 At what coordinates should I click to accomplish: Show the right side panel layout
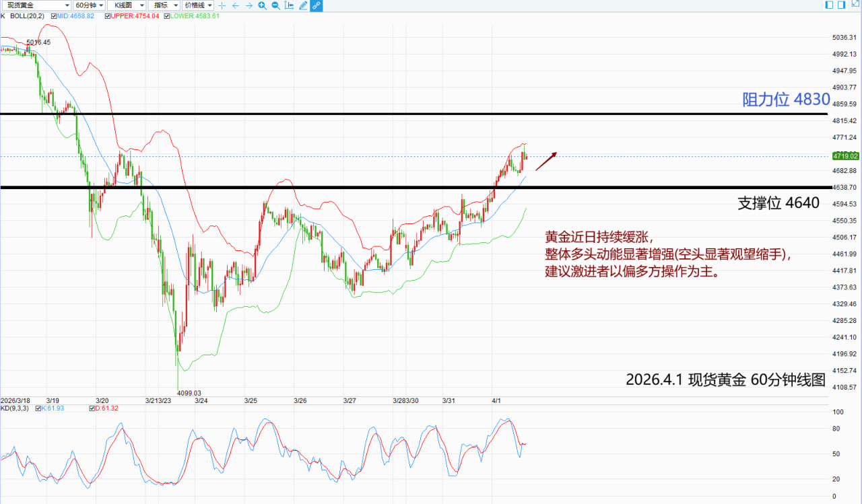(841, 5)
